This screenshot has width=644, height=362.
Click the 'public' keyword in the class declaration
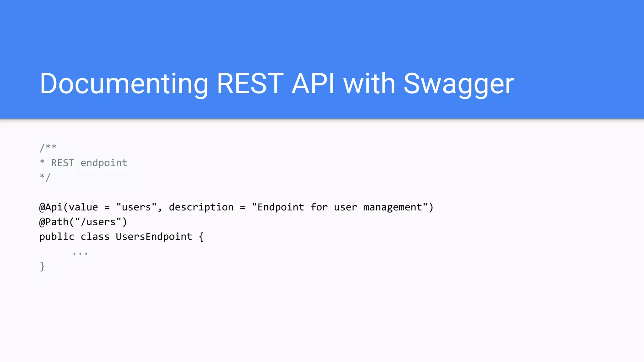57,237
